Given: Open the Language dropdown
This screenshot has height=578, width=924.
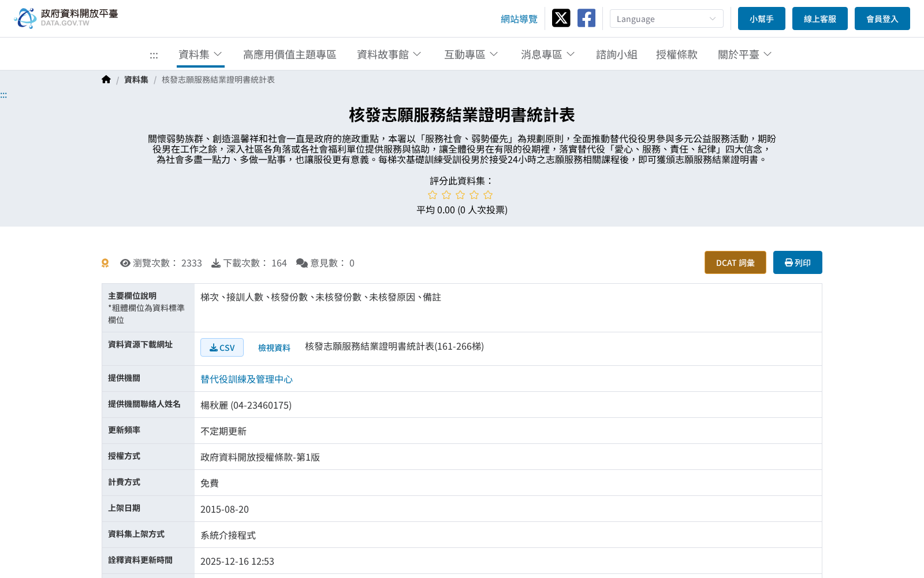Looking at the screenshot, I should click(666, 18).
